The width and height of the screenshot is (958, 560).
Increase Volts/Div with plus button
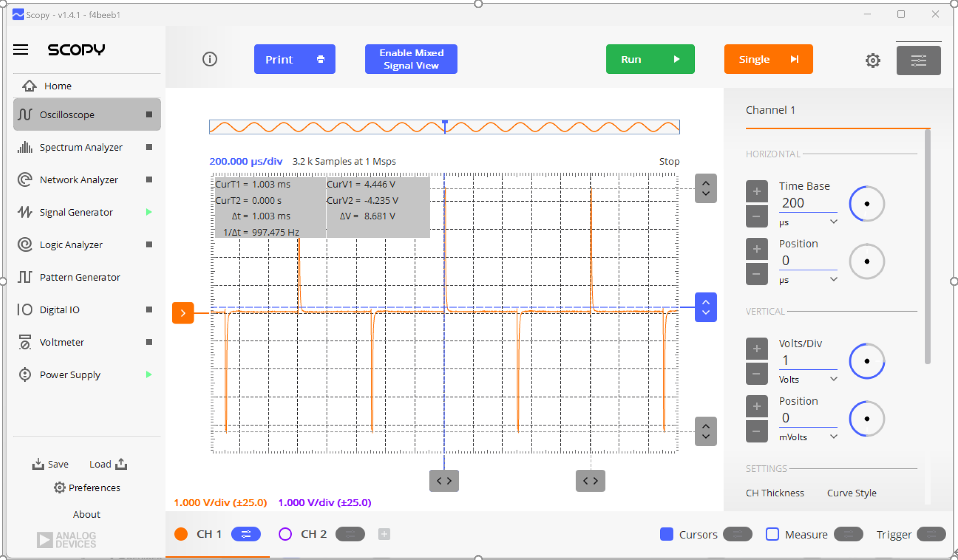[x=756, y=348]
